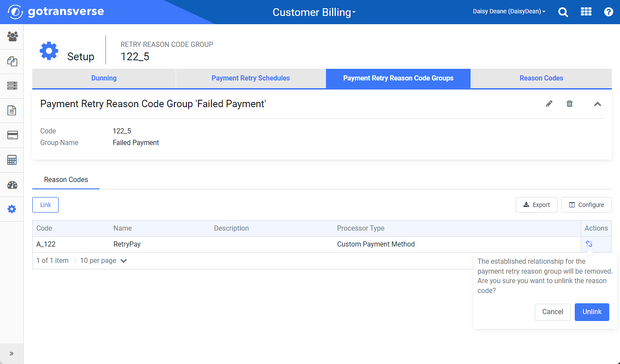Expand the sidebar with double chevron

click(12, 354)
